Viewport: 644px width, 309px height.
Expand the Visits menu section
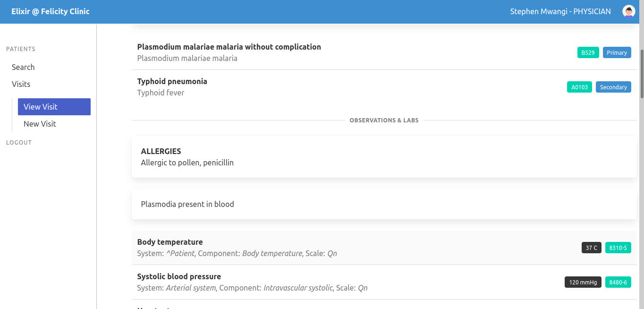(21, 84)
